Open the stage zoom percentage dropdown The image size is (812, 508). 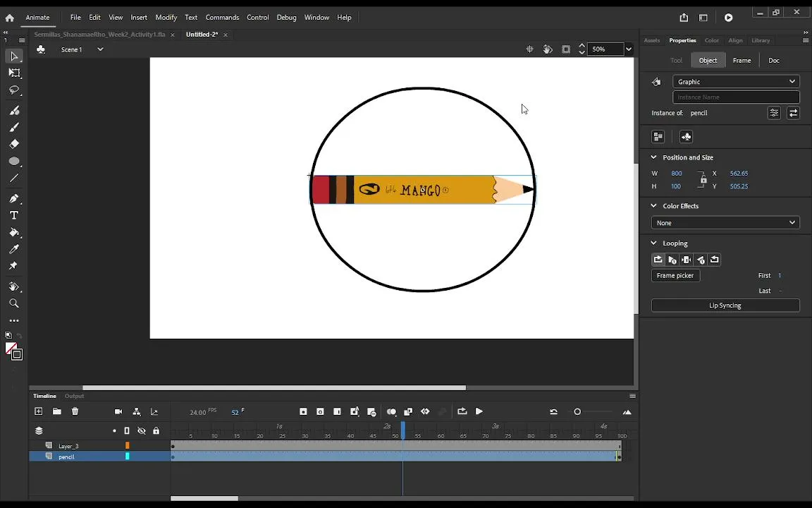point(628,49)
